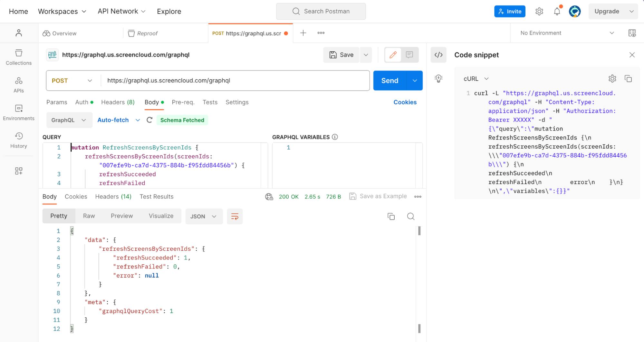
Task: Select the Preview response view
Action: (122, 216)
